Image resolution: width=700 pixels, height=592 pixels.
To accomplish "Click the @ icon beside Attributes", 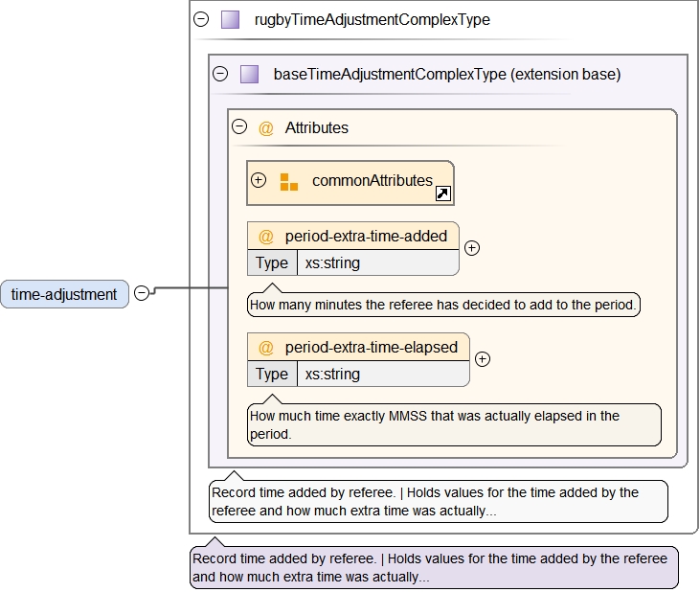I will (x=266, y=127).
